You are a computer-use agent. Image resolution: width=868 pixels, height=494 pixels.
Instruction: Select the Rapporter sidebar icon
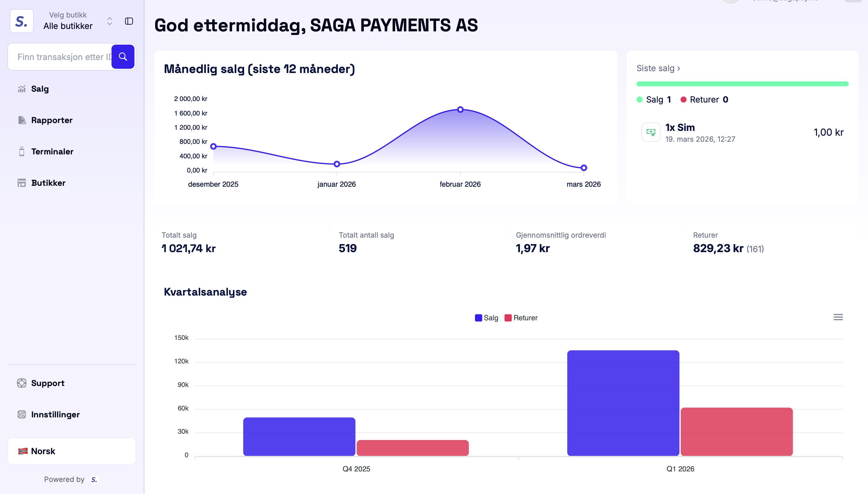[21, 120]
